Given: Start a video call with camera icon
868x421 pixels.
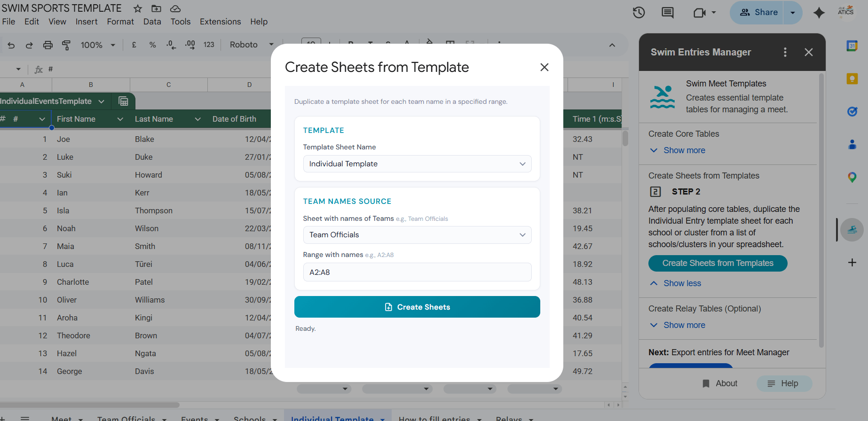Looking at the screenshot, I should [x=699, y=13].
